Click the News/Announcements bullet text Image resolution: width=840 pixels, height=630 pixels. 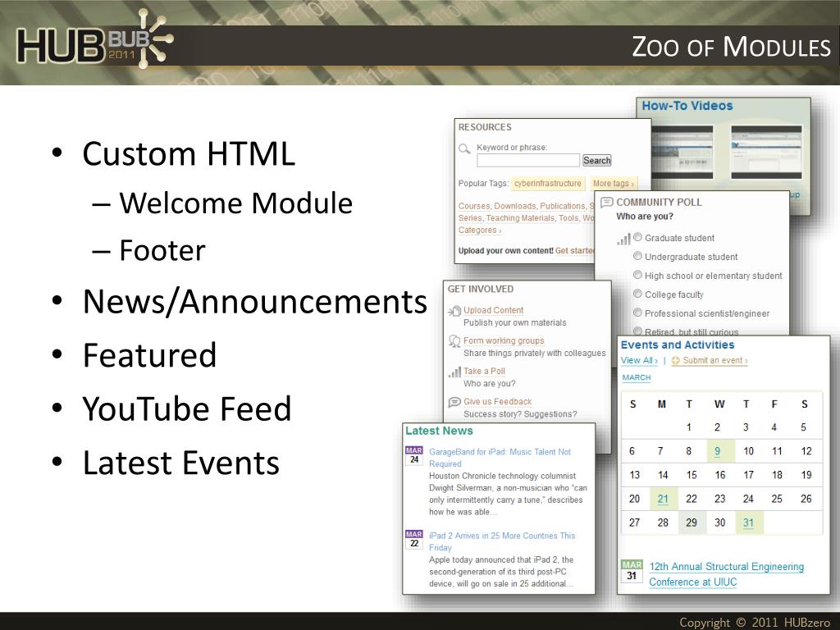(x=255, y=302)
